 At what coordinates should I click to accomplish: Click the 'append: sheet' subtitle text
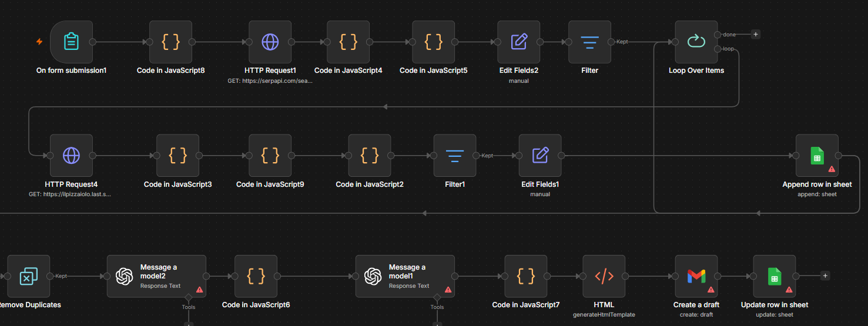[x=817, y=194]
